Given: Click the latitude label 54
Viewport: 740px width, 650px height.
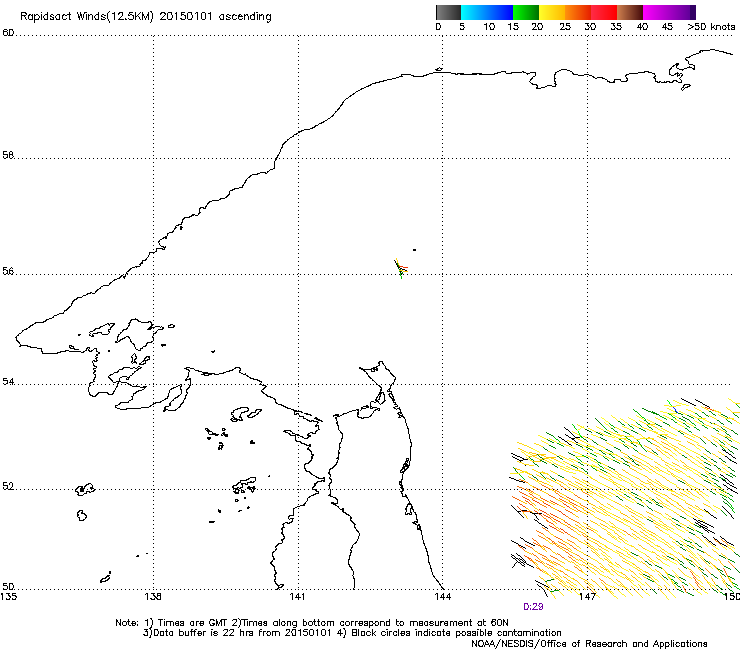Looking at the screenshot, I should 8,381.
